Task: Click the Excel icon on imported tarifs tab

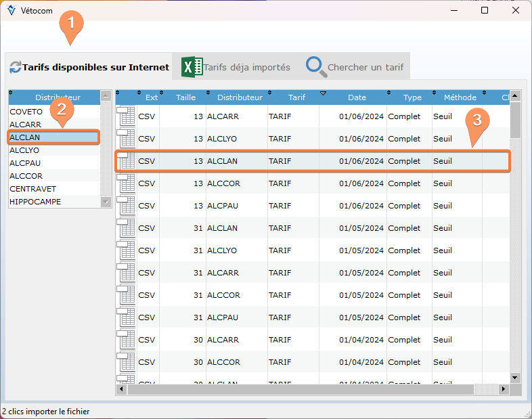Action: coord(192,67)
